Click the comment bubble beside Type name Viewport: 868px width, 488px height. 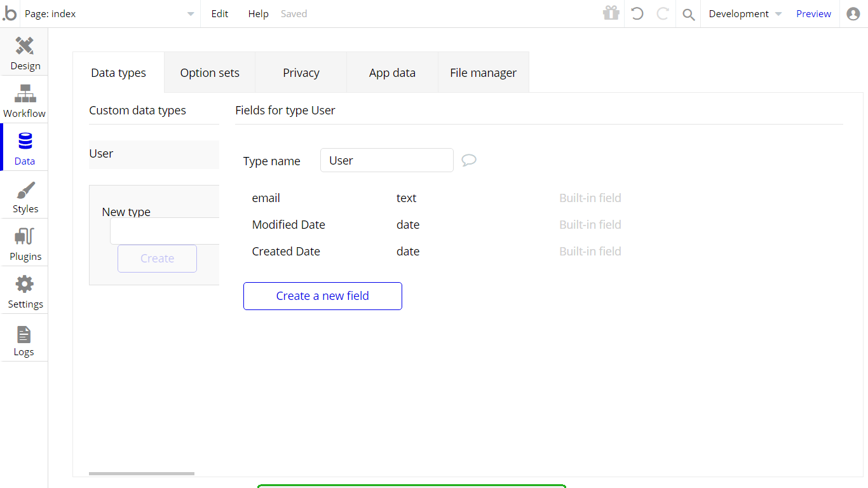(x=469, y=160)
